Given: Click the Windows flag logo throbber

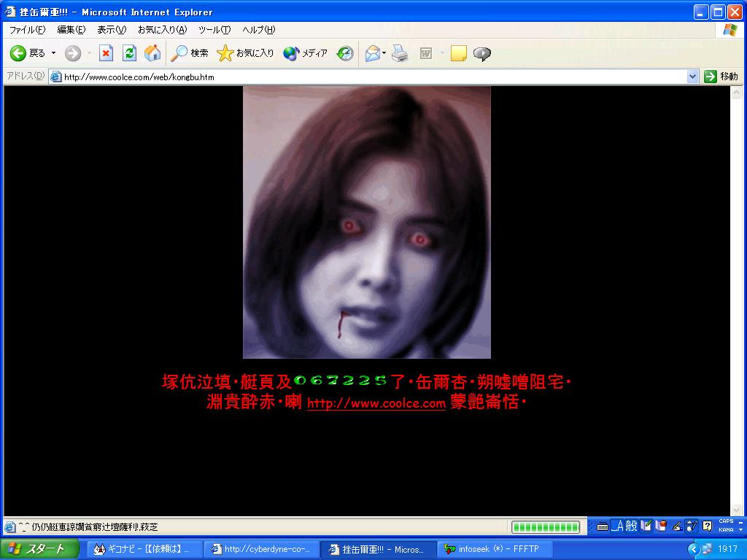Looking at the screenshot, I should (729, 30).
